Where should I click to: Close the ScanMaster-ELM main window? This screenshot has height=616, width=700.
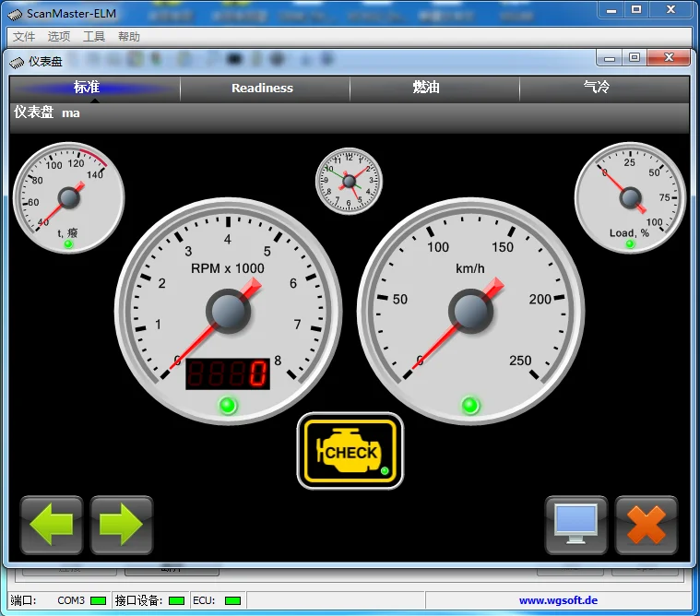[670, 10]
